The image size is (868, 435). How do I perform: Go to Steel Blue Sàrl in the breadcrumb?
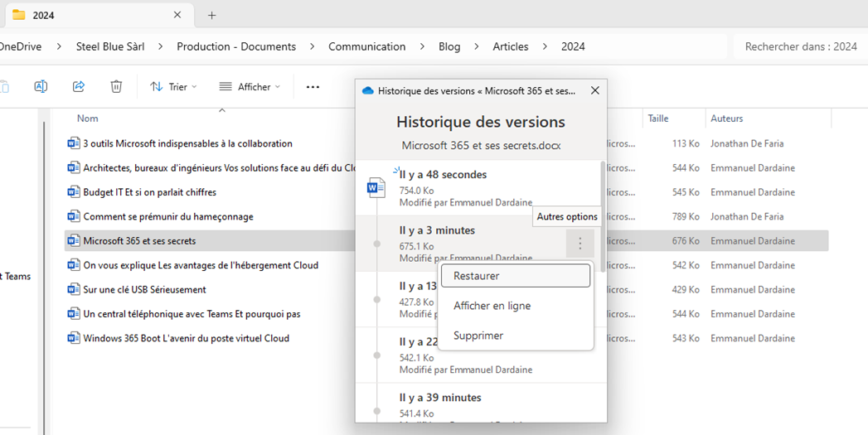click(x=110, y=46)
